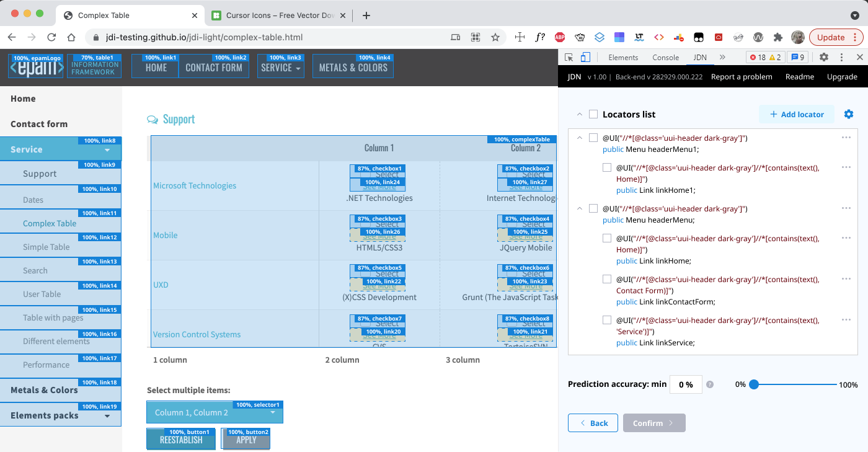Click the blue messages count badge
Screen dimensions: 868x452
[797, 57]
